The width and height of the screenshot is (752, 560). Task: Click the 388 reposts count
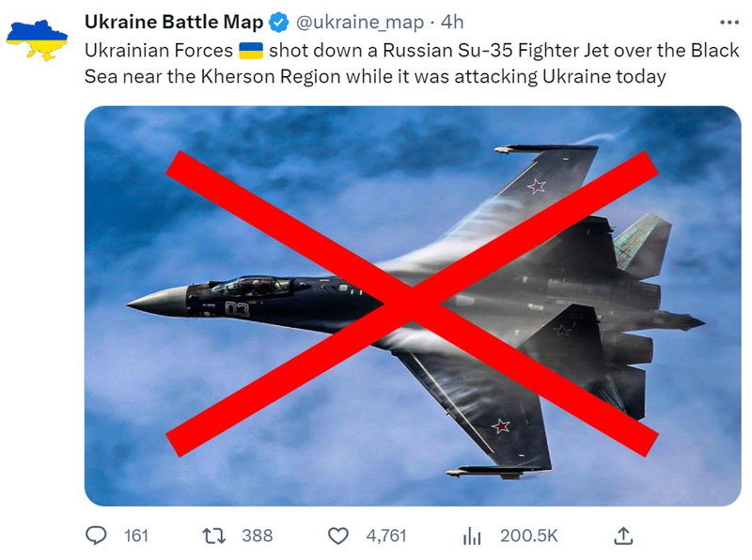click(x=257, y=536)
